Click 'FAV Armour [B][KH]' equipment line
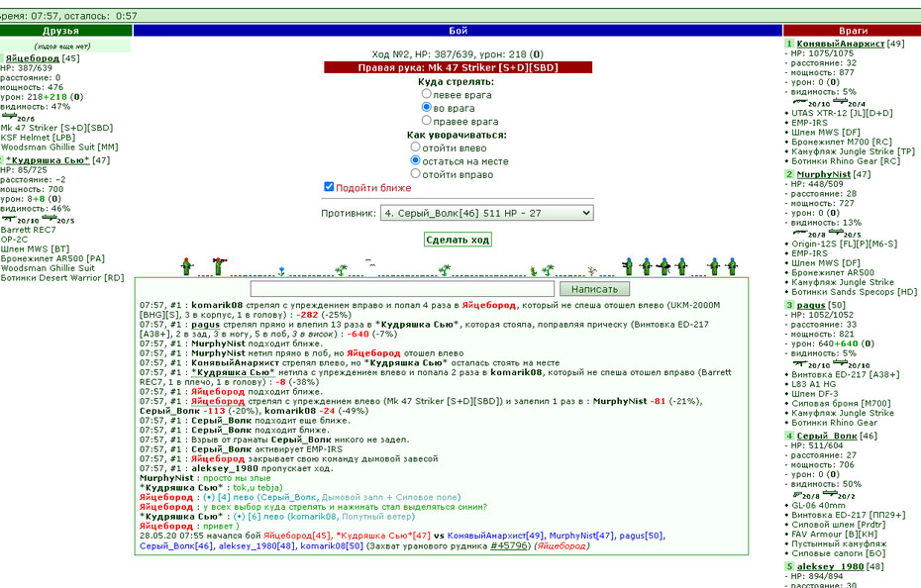 tap(834, 534)
